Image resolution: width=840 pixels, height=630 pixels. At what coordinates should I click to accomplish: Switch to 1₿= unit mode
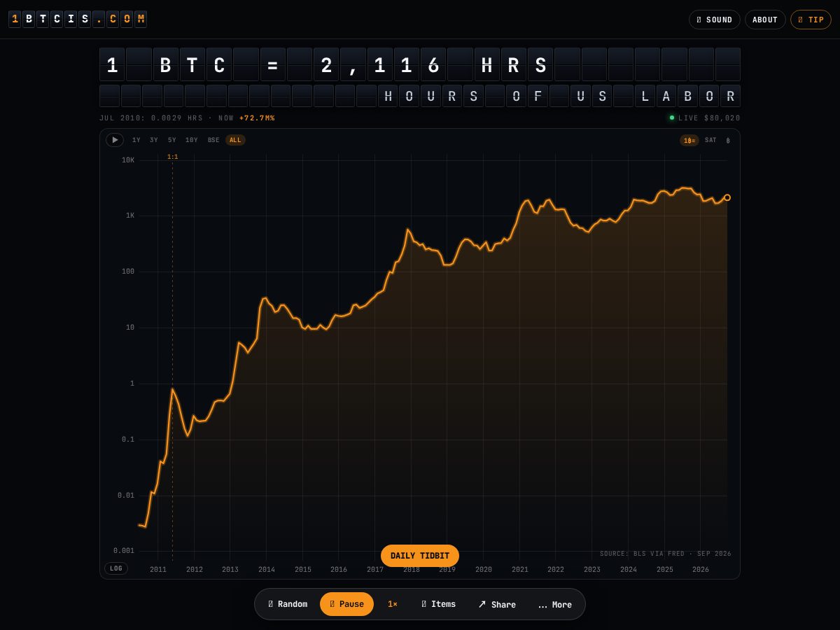tap(689, 141)
